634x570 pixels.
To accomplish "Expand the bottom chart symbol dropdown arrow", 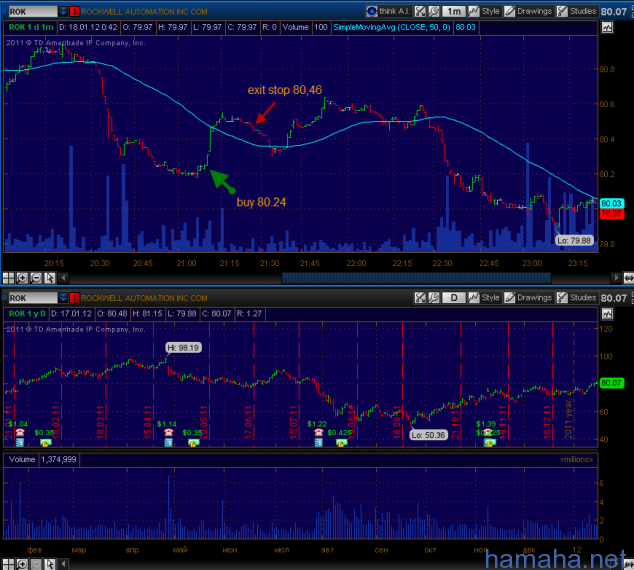I will coord(63,298).
